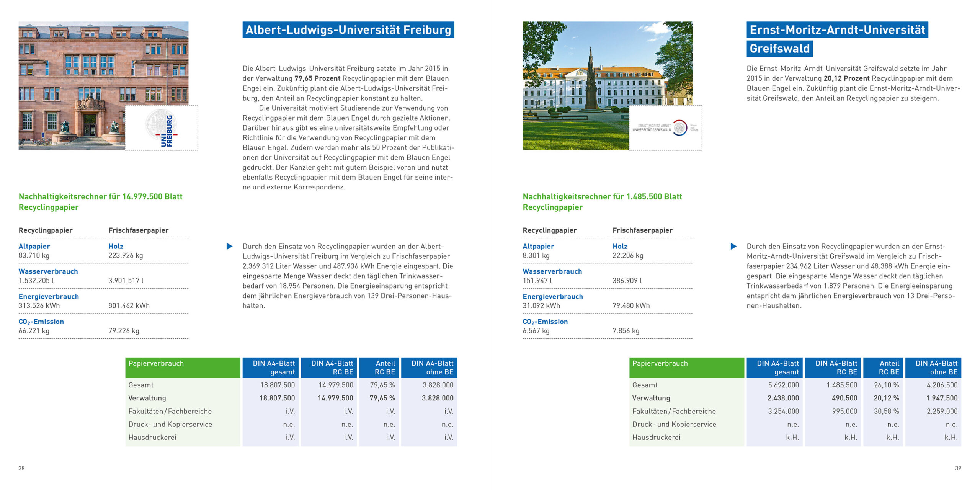The width and height of the screenshot is (980, 490).
Task: Click the blue arrow beside the Greifswald paragraph
Action: coord(733,246)
